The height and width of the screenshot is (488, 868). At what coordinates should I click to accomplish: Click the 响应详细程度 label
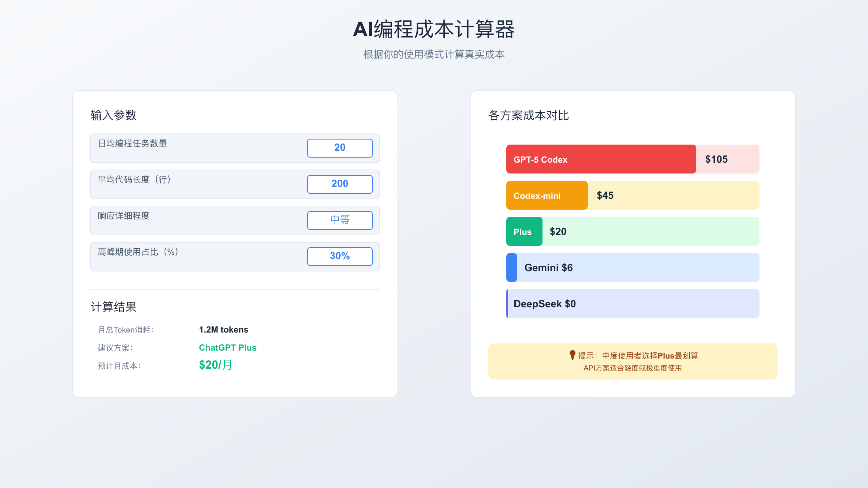tap(124, 216)
